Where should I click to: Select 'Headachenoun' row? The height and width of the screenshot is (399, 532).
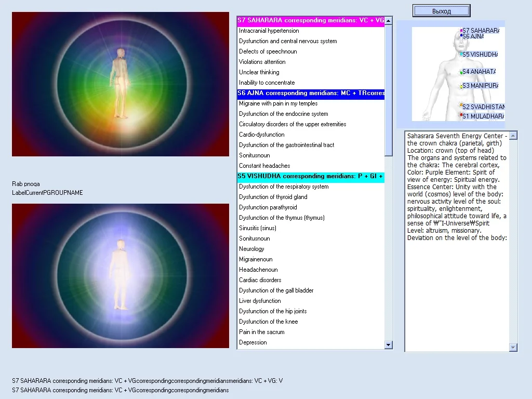[x=311, y=270]
